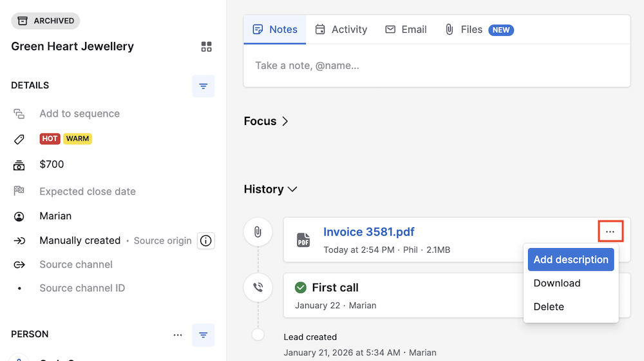Screen dimensions: 644x361
Task: Click the Source origin info icon
Action: [x=206, y=240]
